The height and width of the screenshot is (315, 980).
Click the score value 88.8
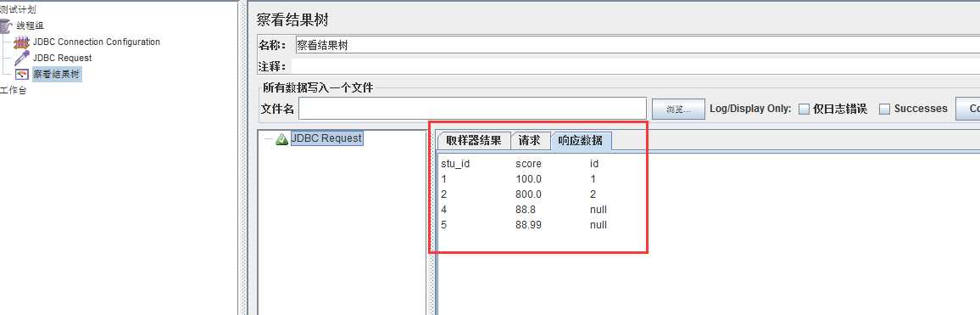coord(525,209)
